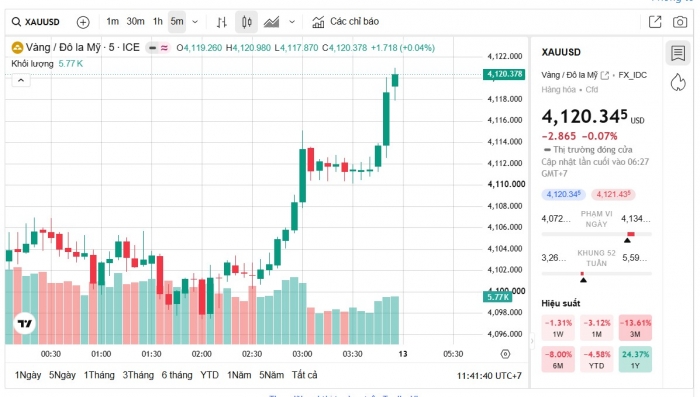Select the bars chart type icon
700x397 pixels.
pyautogui.click(x=222, y=22)
